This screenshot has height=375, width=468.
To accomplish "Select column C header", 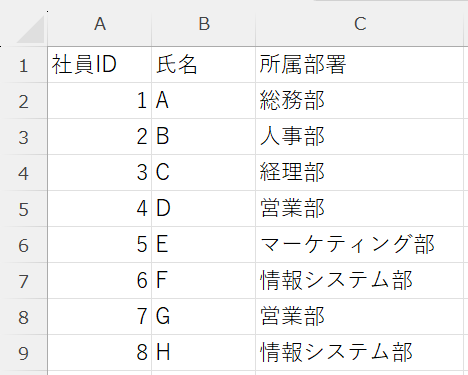I will (359, 24).
